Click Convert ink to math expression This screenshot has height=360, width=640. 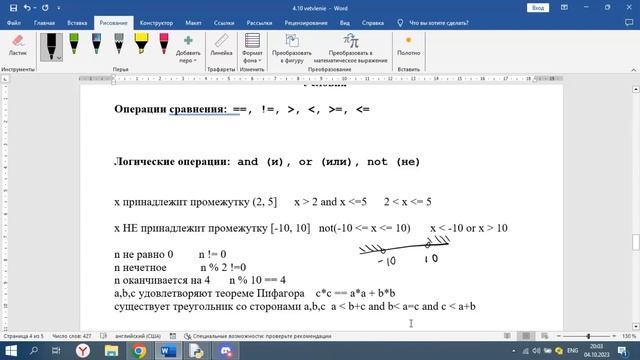tap(351, 49)
